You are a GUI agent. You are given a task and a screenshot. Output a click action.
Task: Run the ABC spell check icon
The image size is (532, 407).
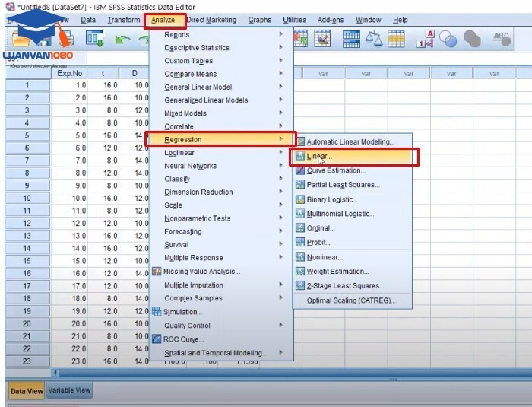[x=502, y=38]
